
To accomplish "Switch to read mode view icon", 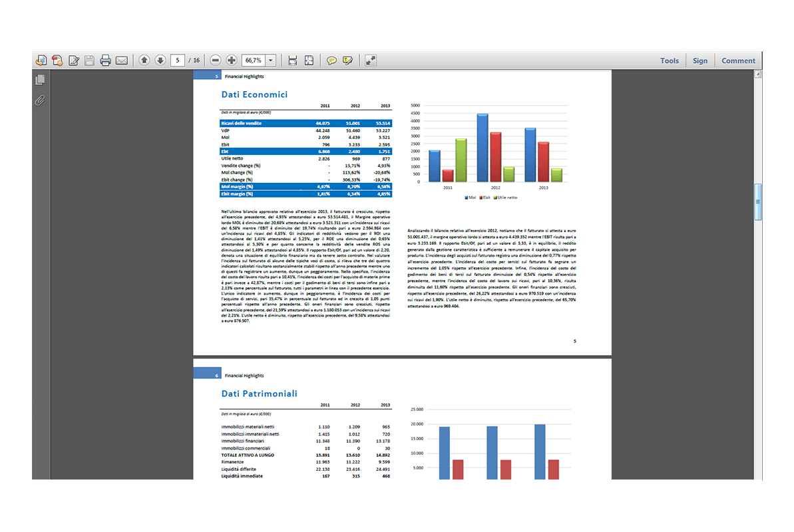I will point(371,61).
